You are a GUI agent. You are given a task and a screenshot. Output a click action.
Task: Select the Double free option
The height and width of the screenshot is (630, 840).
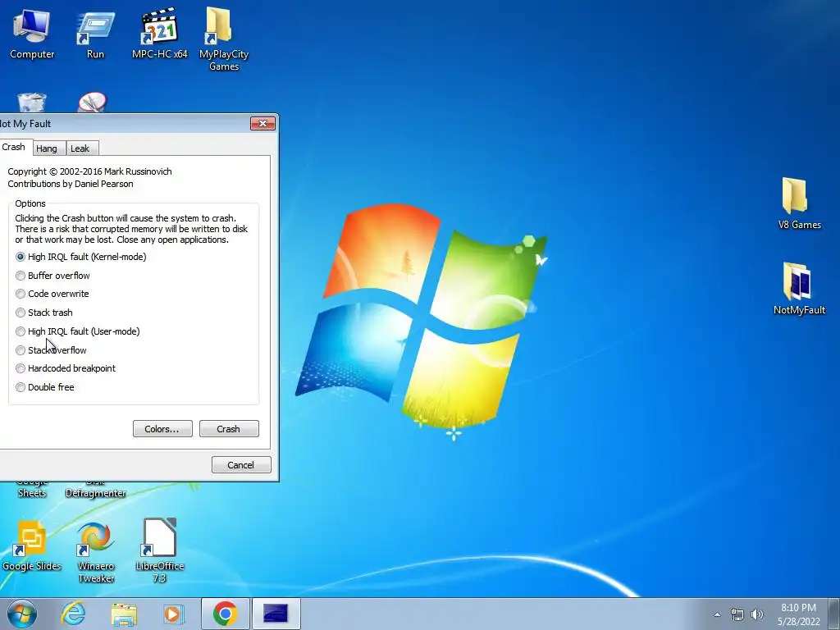(44, 387)
